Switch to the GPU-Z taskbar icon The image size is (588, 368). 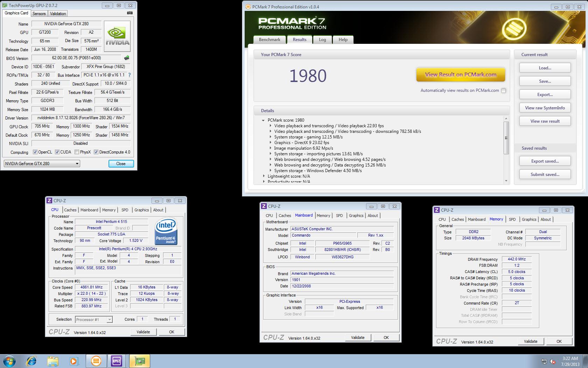coord(140,361)
